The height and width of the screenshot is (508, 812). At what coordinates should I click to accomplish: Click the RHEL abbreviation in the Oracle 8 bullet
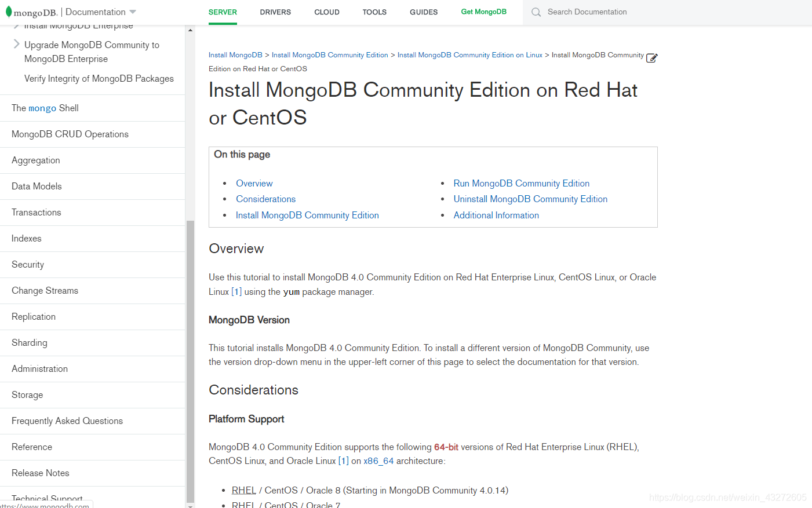(243, 491)
